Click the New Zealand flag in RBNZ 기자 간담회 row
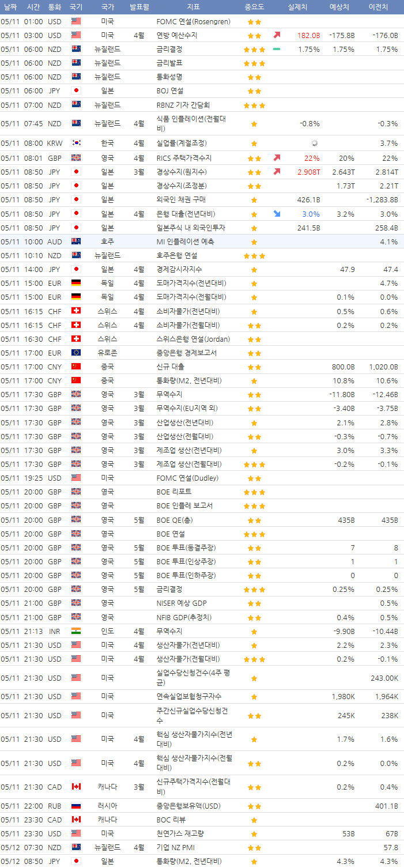The width and height of the screenshot is (404, 868). pos(76,105)
